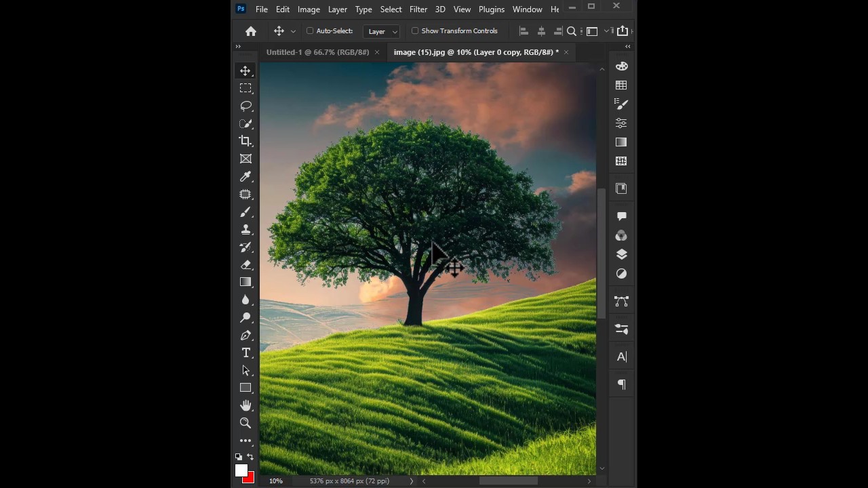Viewport: 868px width, 488px height.
Task: Select the Pen tool
Action: (x=245, y=335)
